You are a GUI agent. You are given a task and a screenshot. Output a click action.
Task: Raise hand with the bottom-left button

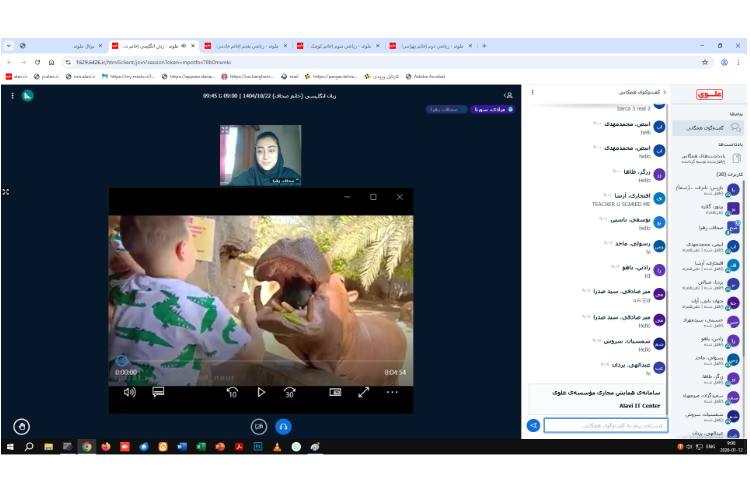tap(21, 427)
